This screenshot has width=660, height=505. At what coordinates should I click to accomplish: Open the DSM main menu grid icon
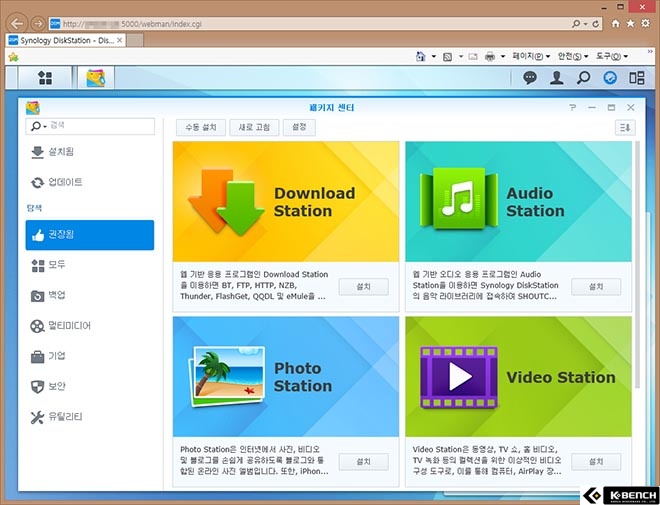(x=45, y=78)
